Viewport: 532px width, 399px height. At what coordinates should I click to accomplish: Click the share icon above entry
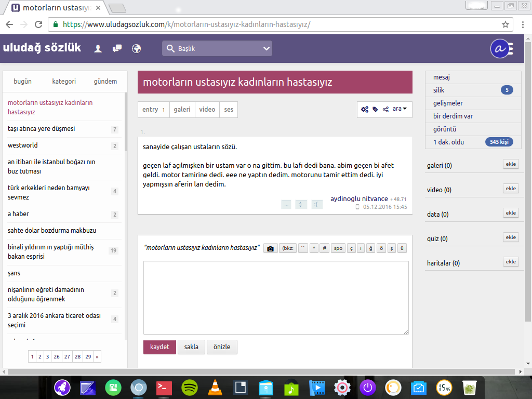point(385,109)
